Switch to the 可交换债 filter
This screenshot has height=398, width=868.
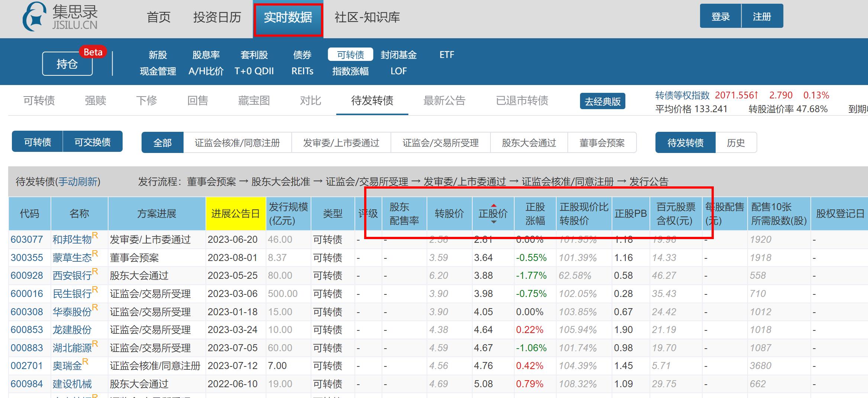[x=93, y=141]
